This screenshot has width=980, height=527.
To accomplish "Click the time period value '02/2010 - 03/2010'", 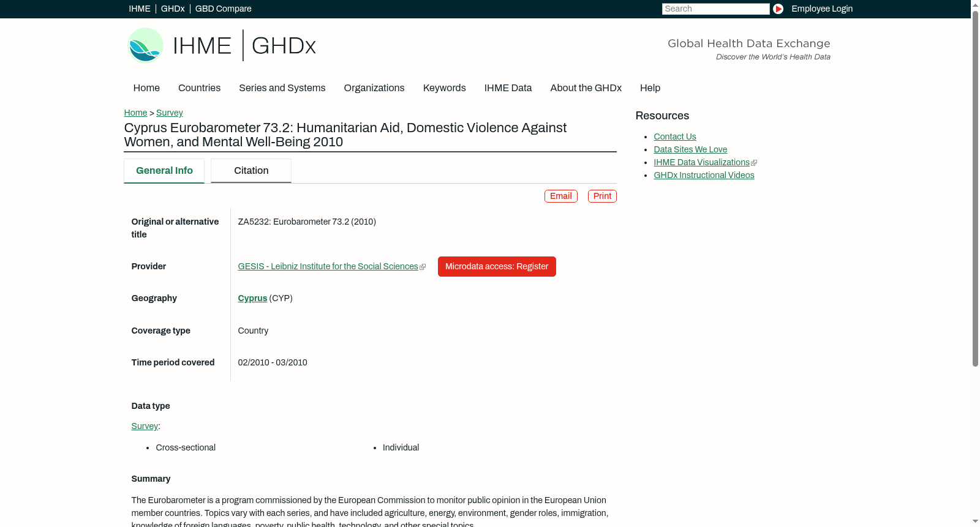I will [x=273, y=362].
